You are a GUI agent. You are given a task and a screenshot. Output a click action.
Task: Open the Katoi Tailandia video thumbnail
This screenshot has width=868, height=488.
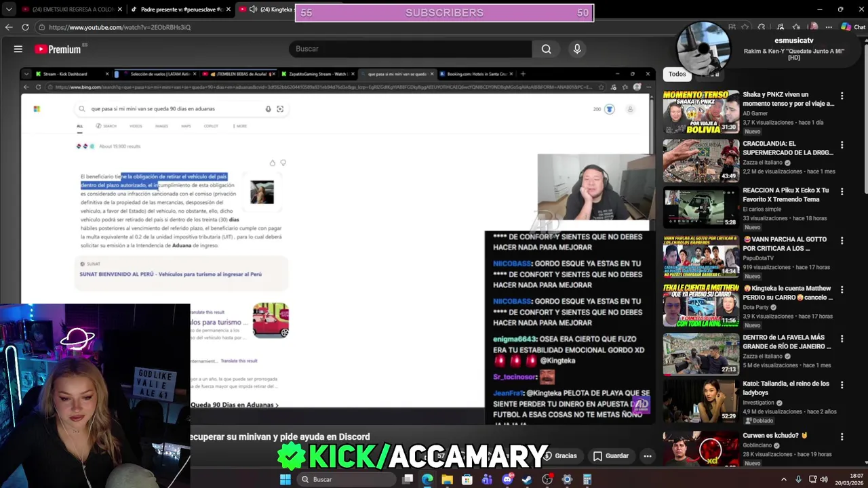(701, 401)
